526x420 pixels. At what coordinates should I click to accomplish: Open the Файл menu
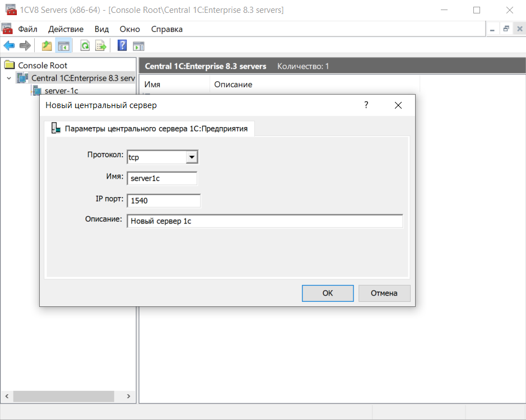point(27,29)
